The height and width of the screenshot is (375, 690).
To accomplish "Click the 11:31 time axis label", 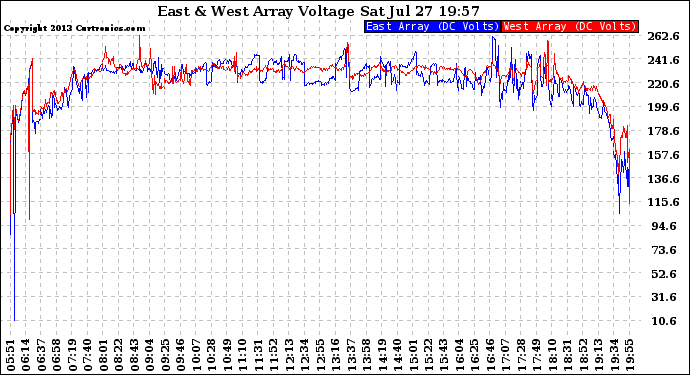I will [x=258, y=355].
